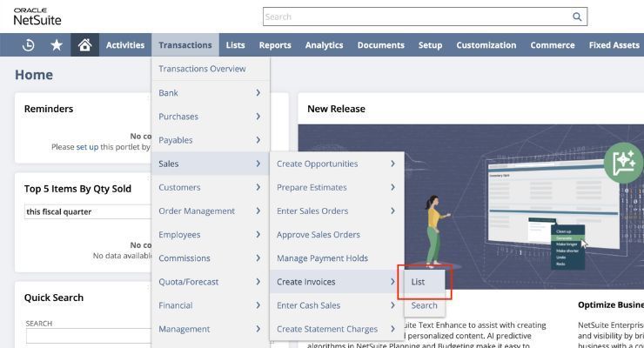Expand the Payables submenu arrow
Image resolution: width=644 pixels, height=348 pixels.
(x=258, y=140)
